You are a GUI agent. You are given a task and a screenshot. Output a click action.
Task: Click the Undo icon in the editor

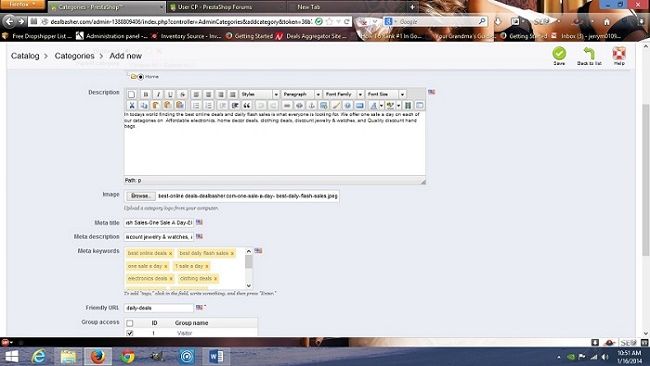[x=261, y=105]
